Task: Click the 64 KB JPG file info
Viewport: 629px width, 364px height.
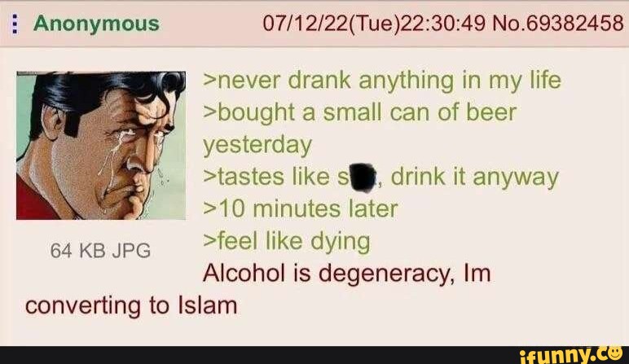Action: [100, 251]
